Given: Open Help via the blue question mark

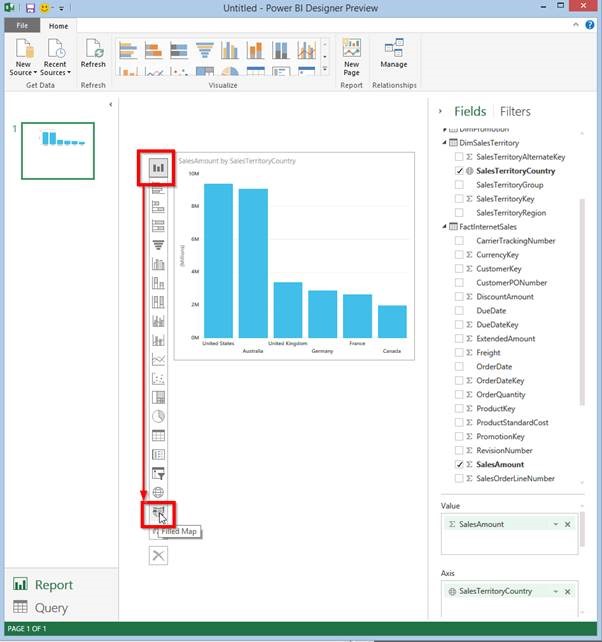Looking at the screenshot, I should (590, 25).
